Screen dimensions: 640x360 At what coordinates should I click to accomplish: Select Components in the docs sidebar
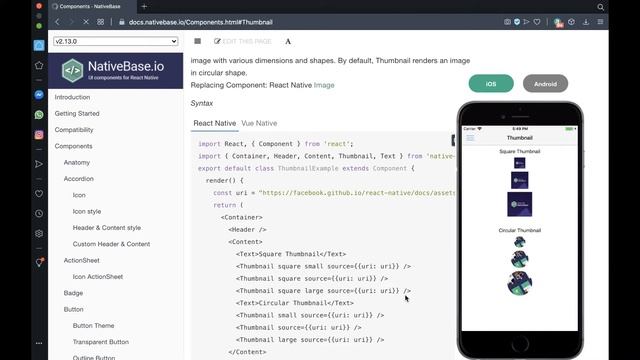73,146
